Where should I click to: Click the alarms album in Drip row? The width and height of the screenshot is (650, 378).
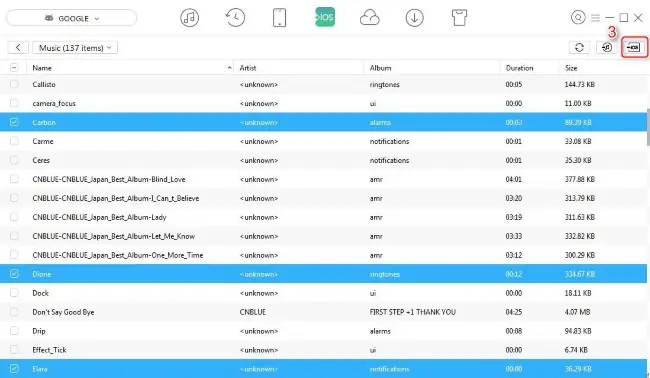(x=380, y=331)
